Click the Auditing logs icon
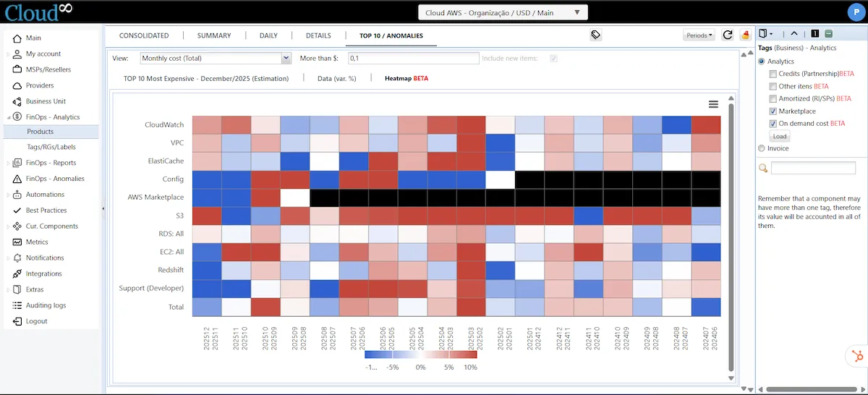Image resolution: width=868 pixels, height=395 pixels. (18, 305)
